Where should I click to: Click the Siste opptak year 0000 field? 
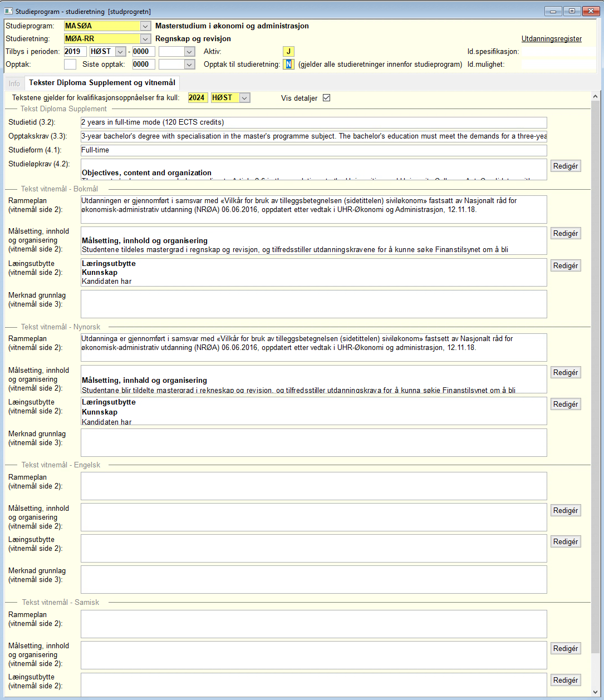144,65
